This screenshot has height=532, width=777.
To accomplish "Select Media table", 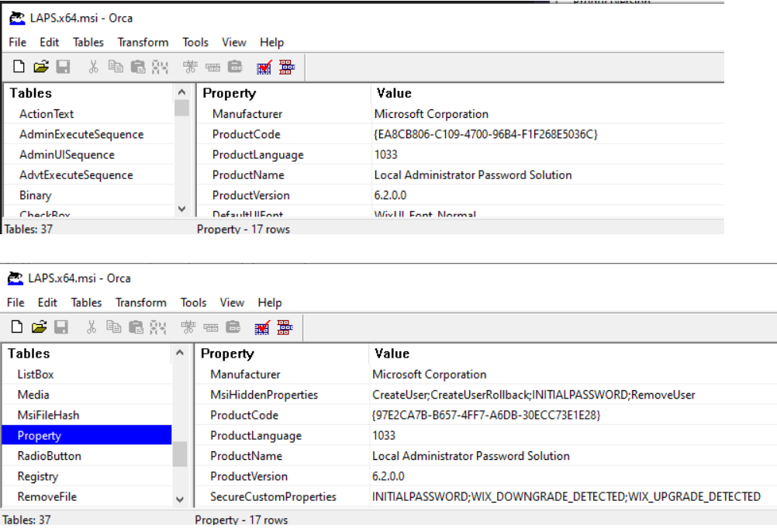I will tap(33, 395).
